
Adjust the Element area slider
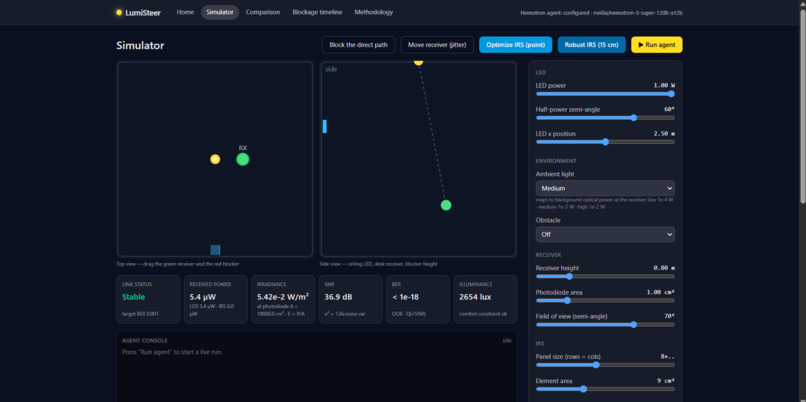coord(605,389)
